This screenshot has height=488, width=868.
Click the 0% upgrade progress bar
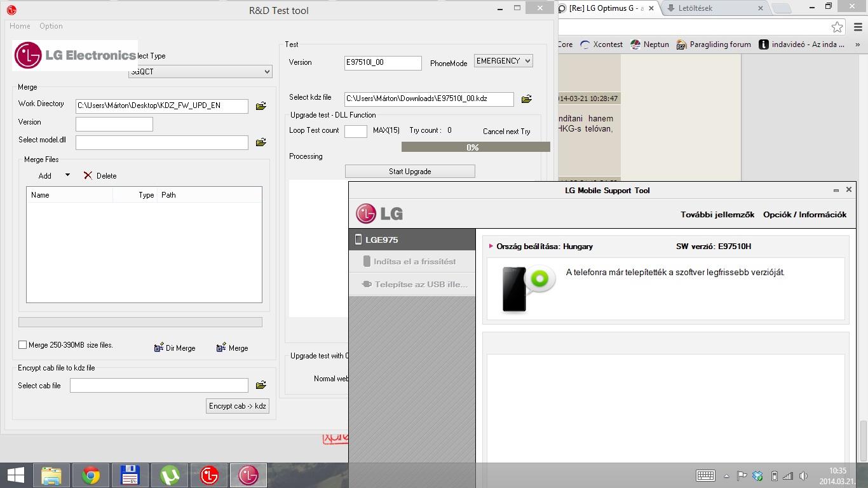pyautogui.click(x=475, y=147)
